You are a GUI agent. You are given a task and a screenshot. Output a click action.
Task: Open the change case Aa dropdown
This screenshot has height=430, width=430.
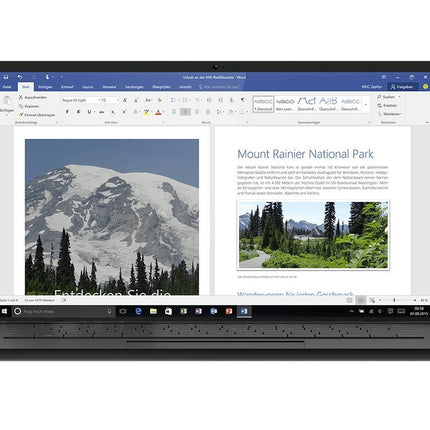[148, 100]
